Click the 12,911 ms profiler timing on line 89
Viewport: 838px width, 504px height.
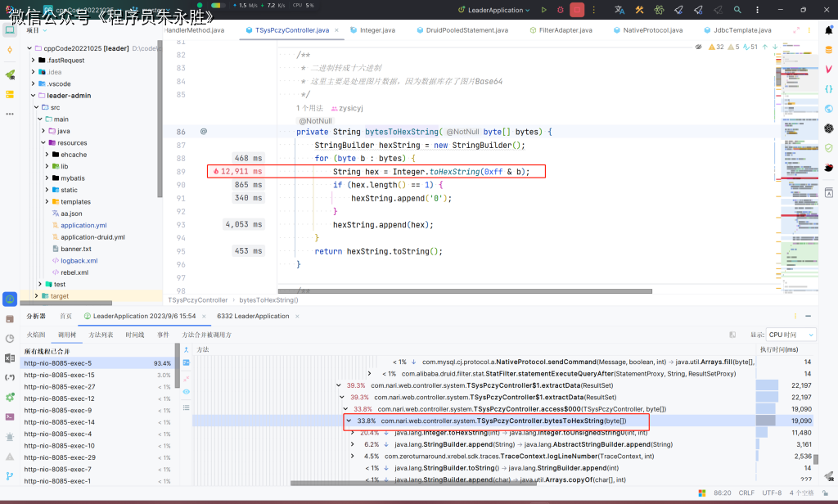(237, 172)
